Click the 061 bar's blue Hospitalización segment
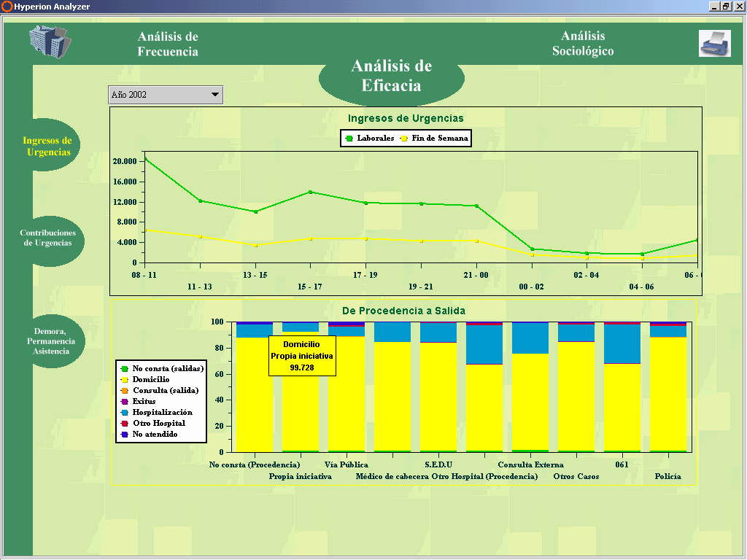Screen dimensions: 747x560 [x=622, y=343]
